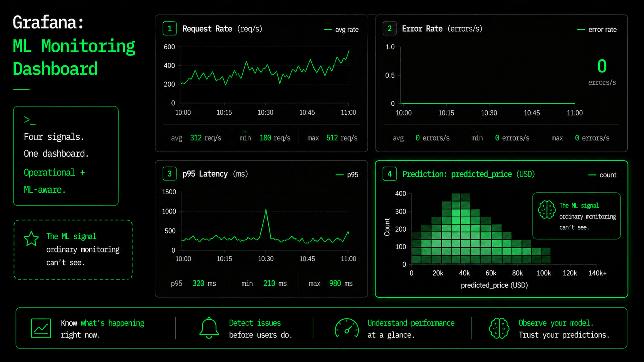The height and width of the screenshot is (362, 644).
Task: Click the predicted_price (USD) x-axis title
Action: 494,285
